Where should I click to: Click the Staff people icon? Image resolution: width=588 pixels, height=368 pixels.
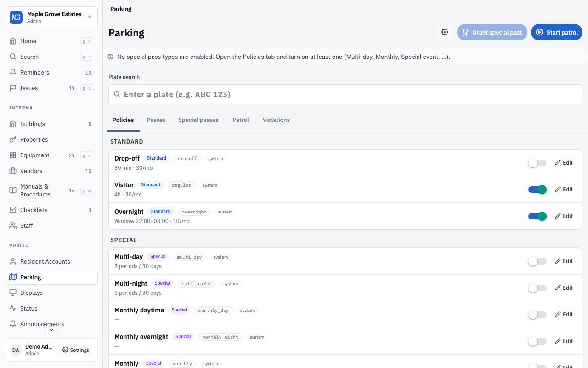(13, 225)
